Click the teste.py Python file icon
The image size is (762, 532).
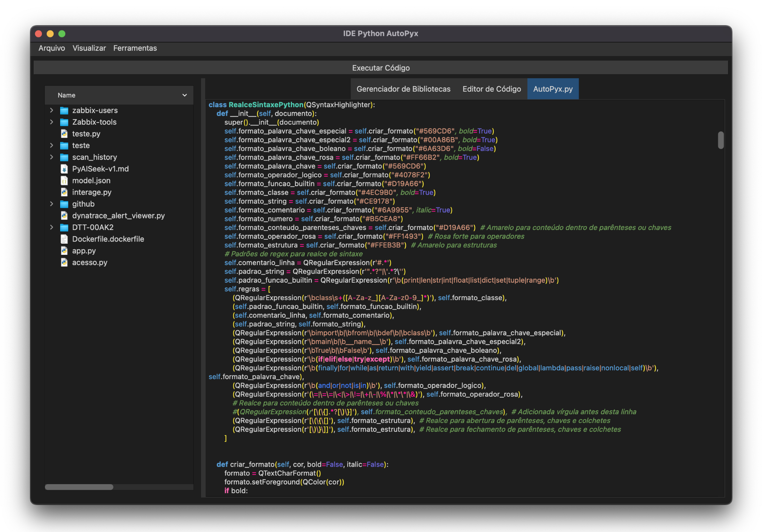pyautogui.click(x=64, y=134)
